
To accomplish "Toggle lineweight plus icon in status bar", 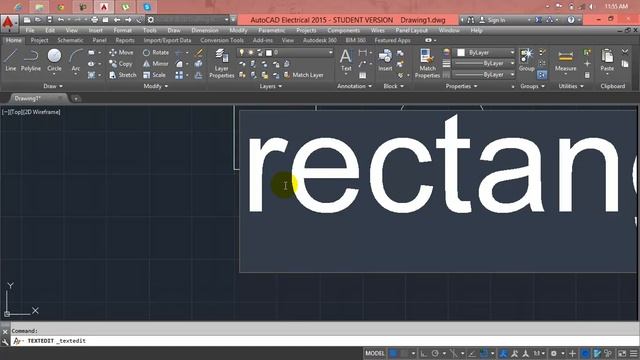I will click(573, 353).
